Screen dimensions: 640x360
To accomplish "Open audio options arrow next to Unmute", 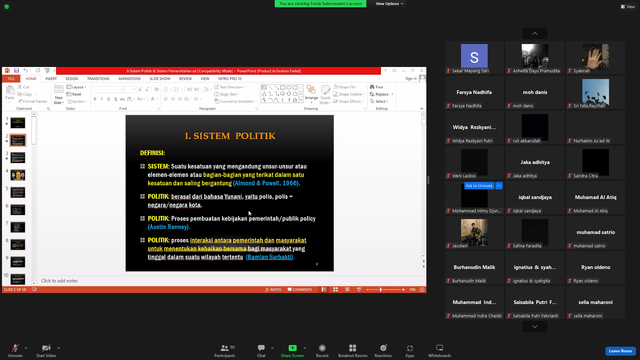I will tap(26, 348).
